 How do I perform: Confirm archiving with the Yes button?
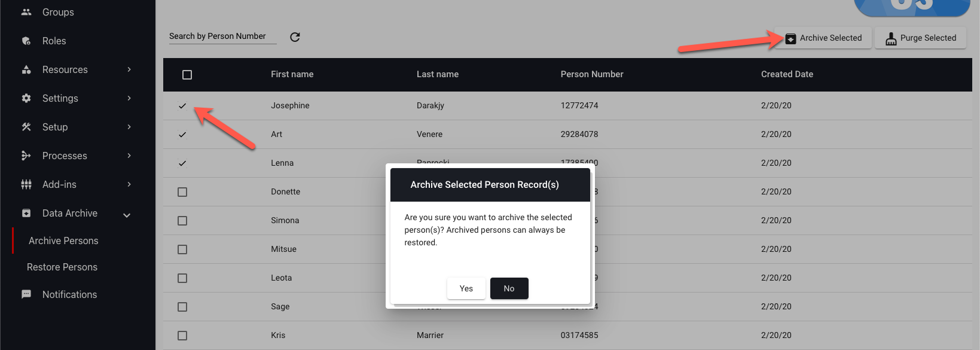(x=466, y=288)
